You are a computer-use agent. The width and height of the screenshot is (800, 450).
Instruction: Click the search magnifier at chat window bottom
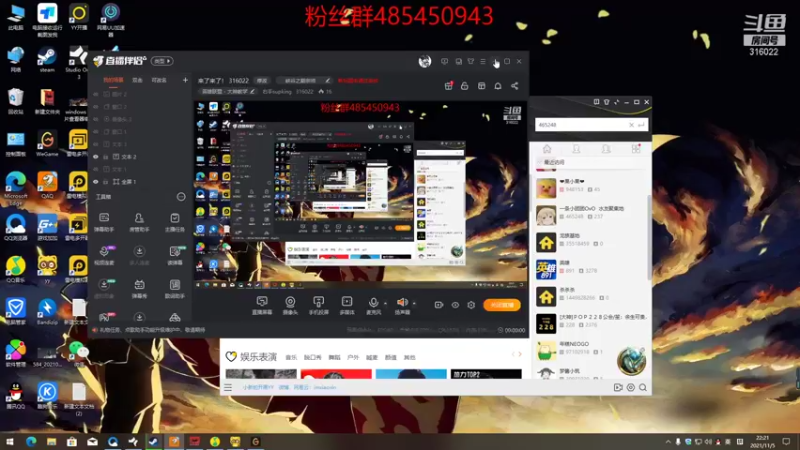(643, 387)
